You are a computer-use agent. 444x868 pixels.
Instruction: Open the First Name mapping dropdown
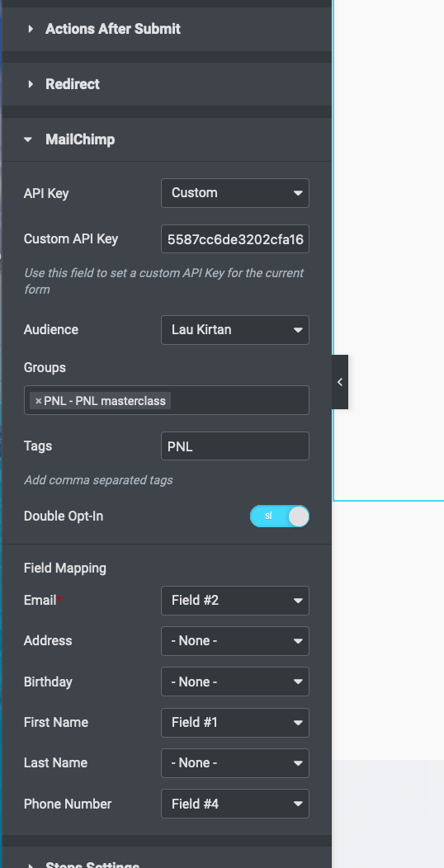point(234,723)
